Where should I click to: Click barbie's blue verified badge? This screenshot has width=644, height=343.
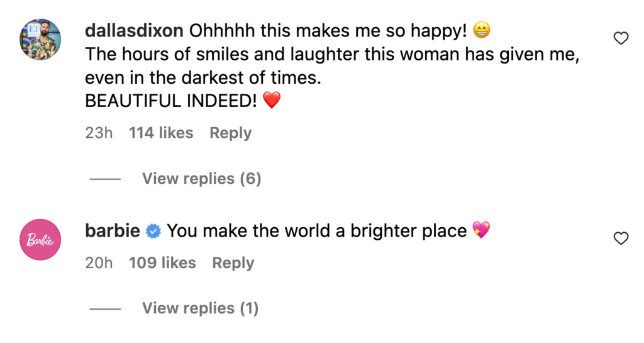point(153,232)
